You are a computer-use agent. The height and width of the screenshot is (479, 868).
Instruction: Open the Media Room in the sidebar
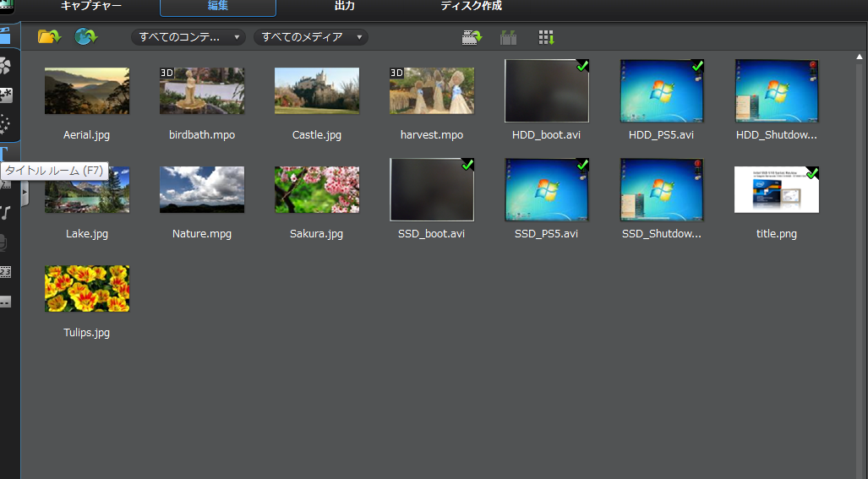pos(5,36)
